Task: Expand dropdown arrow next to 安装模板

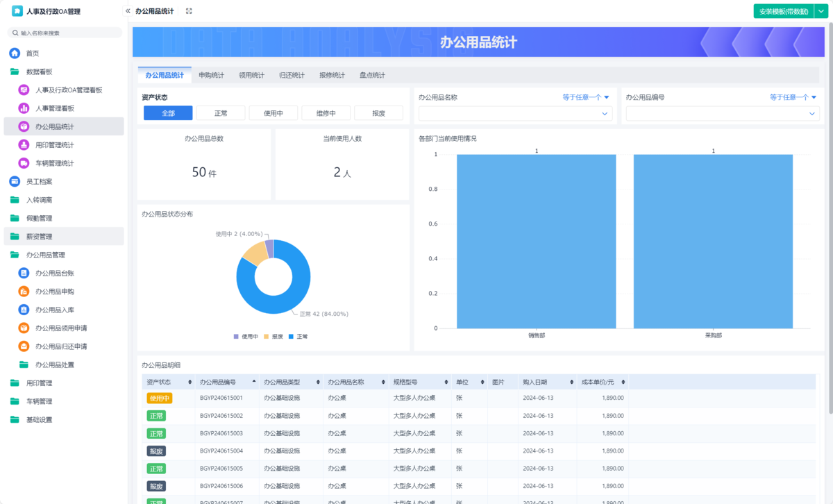Action: [821, 11]
